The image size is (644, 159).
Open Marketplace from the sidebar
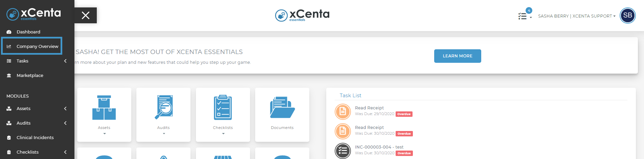(30, 75)
